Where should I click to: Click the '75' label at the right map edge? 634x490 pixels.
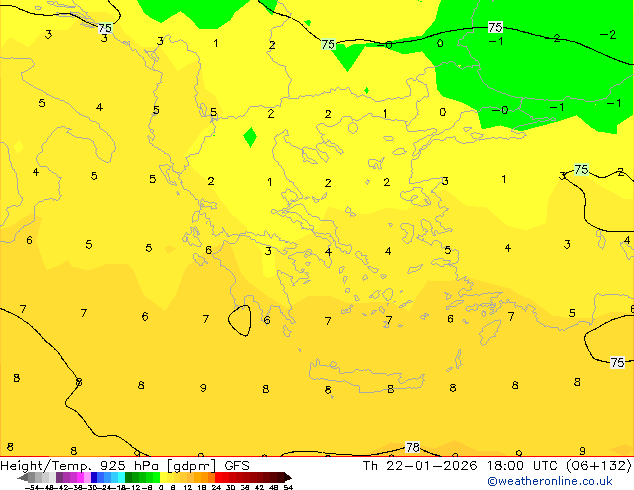tap(617, 362)
